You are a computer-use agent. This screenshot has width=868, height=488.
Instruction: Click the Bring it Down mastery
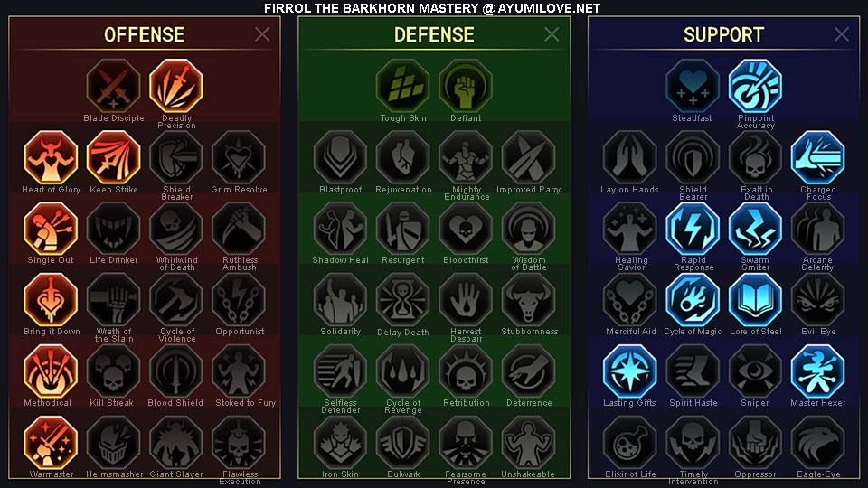click(x=51, y=300)
